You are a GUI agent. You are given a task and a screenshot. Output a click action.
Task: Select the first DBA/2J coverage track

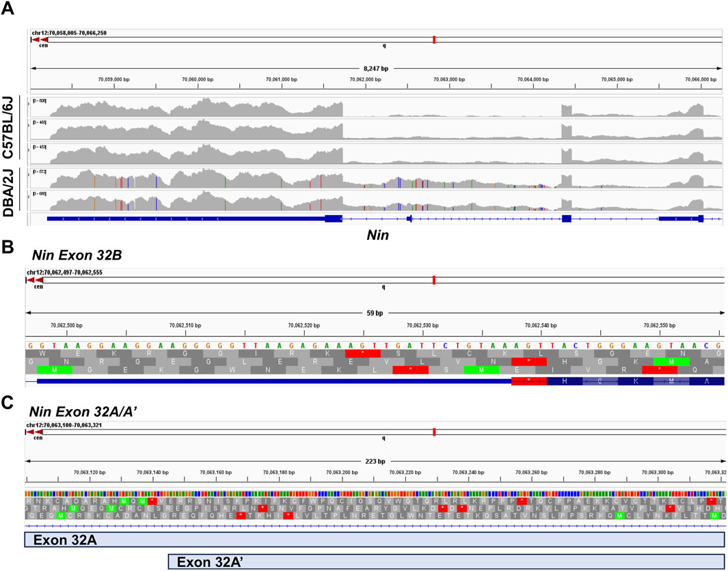tap(376, 178)
